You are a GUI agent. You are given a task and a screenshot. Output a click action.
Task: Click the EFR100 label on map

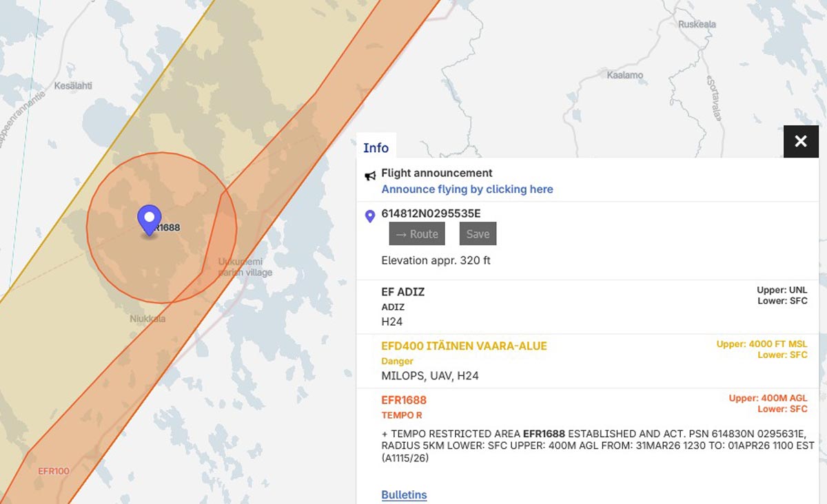(54, 471)
